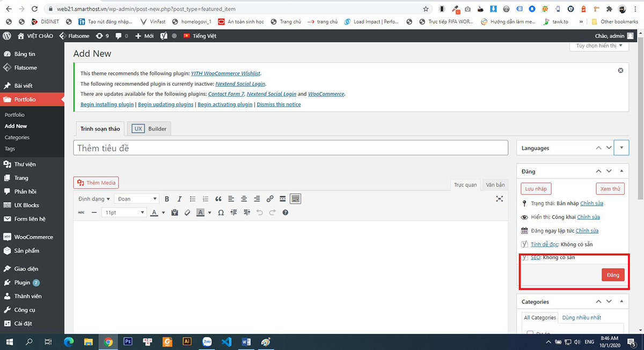Apply bold formatting in the editor toolbar
The width and height of the screenshot is (644, 350).
pyautogui.click(x=167, y=199)
